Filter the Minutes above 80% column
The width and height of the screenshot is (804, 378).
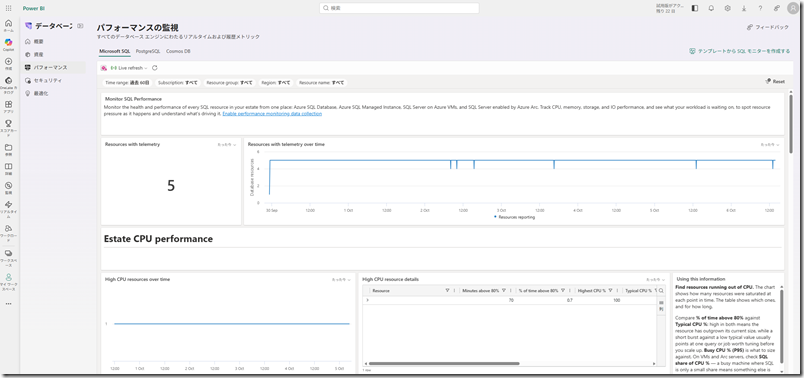coord(504,291)
